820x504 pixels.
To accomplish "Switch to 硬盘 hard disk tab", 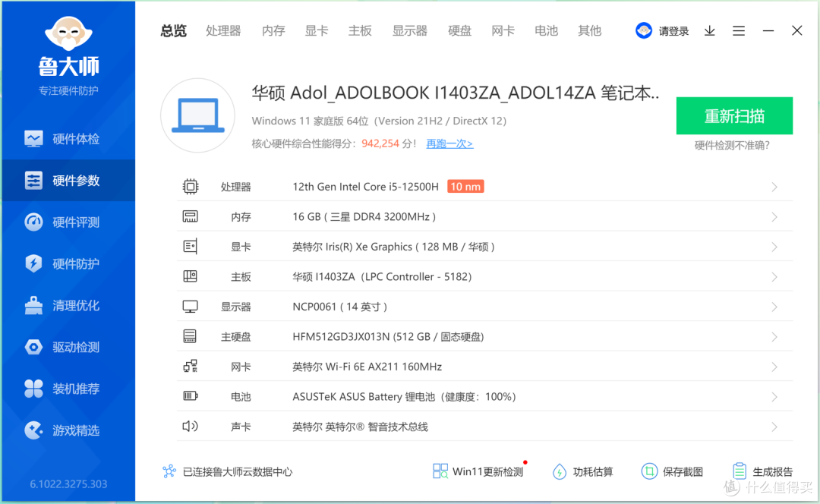I will 459,31.
